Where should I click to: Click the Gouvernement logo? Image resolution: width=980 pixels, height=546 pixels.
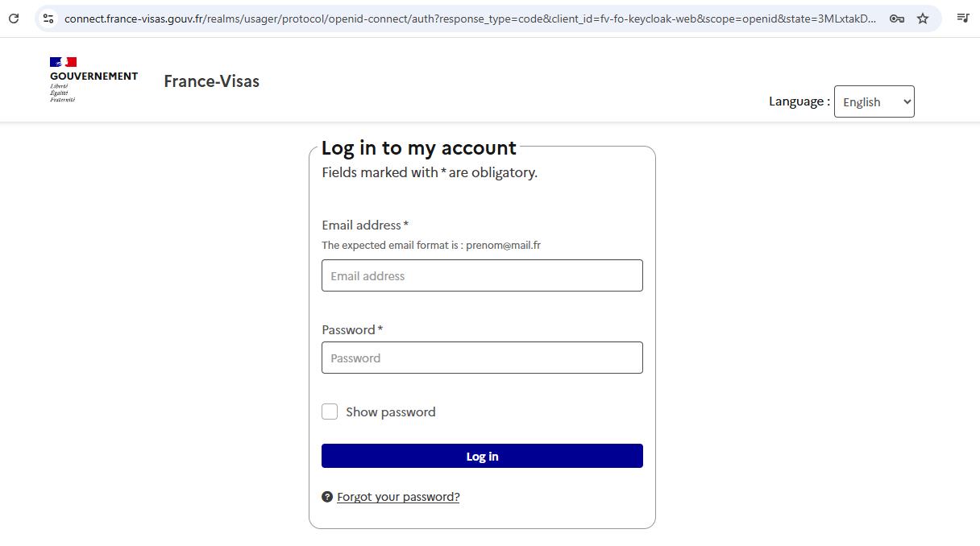point(93,79)
